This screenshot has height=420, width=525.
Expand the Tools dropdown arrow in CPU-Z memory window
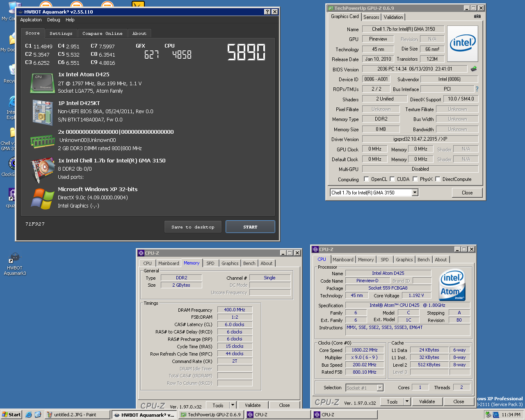[x=233, y=405]
